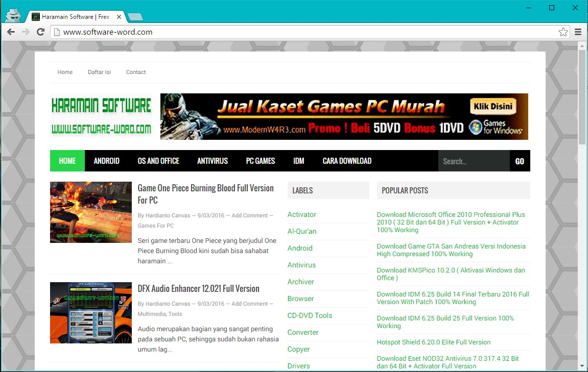
Task: Open the Multimedia tag link
Action: 152,314
